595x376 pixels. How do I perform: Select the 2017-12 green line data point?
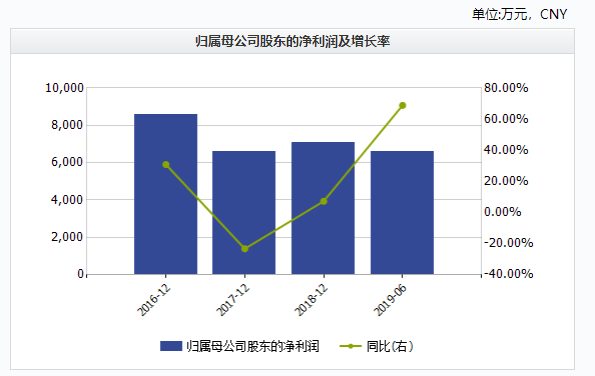coord(245,249)
